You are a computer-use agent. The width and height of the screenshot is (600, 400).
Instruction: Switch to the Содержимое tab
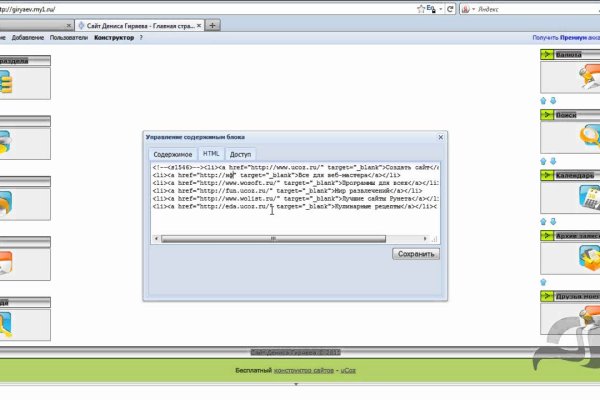click(x=172, y=154)
